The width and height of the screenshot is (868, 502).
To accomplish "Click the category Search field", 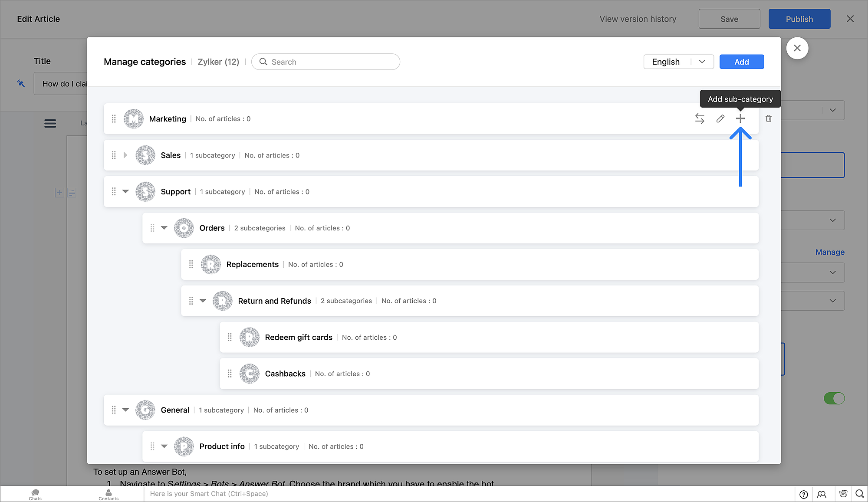I will pos(325,62).
